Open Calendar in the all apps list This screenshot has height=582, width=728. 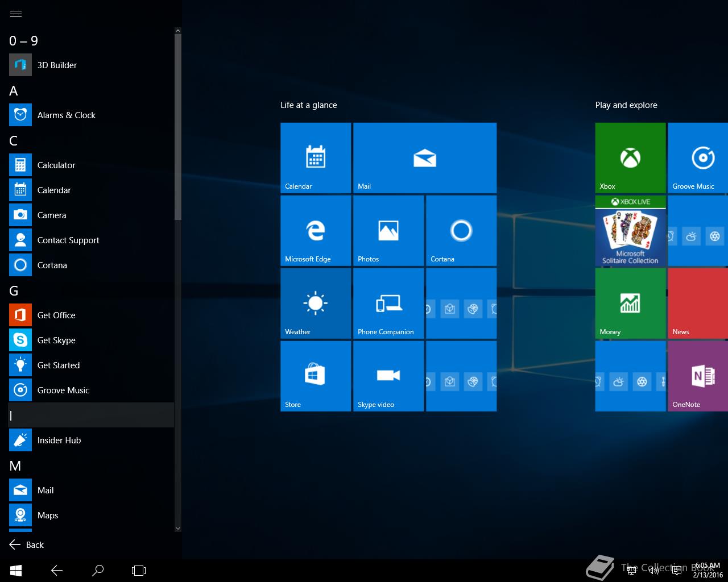(x=91, y=190)
